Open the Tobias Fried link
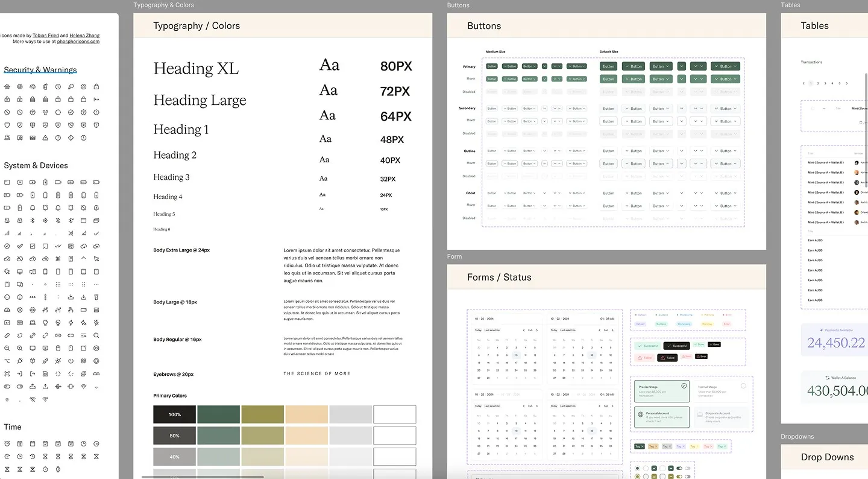 46,36
